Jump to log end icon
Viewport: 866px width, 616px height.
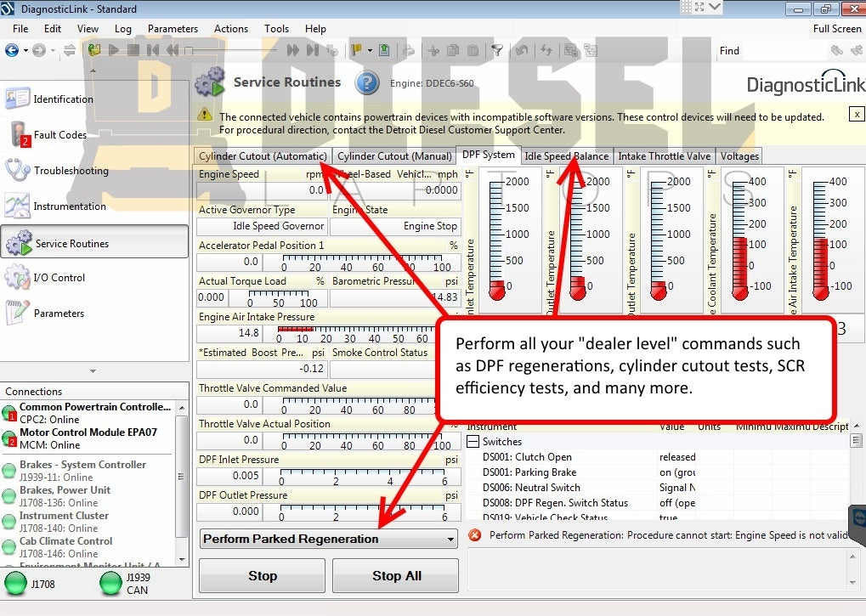[313, 50]
